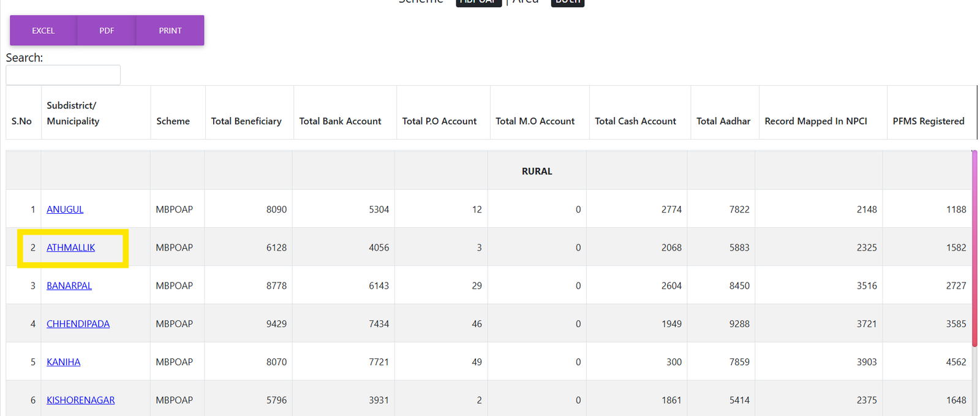Click the S.No column header
Image resolution: width=980 pixels, height=416 pixels.
pos(21,121)
